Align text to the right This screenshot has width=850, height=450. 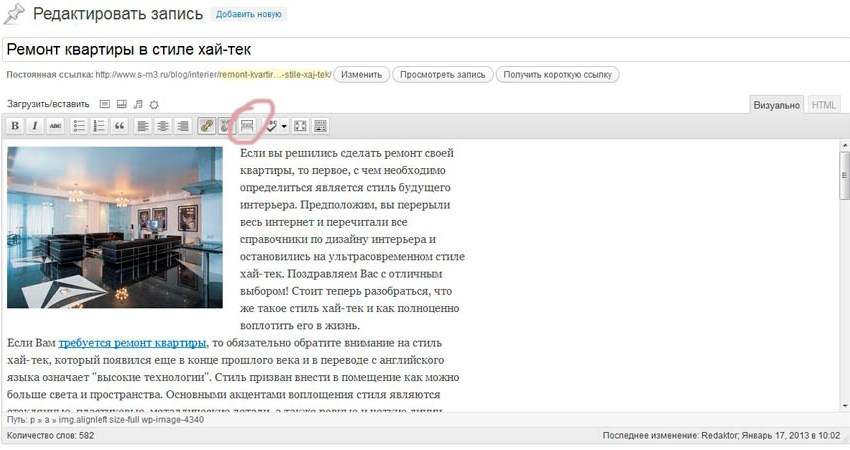183,126
